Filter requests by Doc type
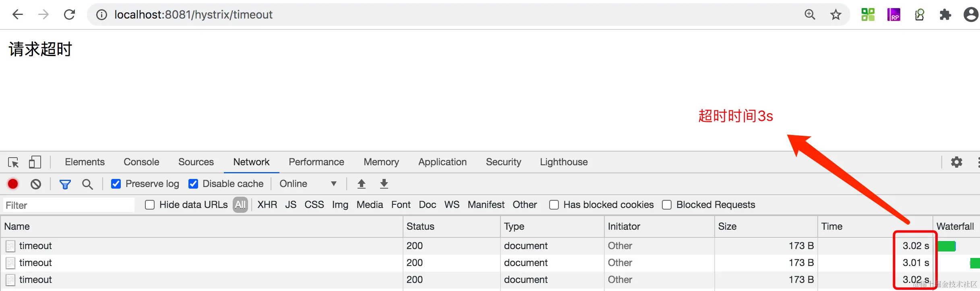The width and height of the screenshot is (980, 291). tap(427, 205)
